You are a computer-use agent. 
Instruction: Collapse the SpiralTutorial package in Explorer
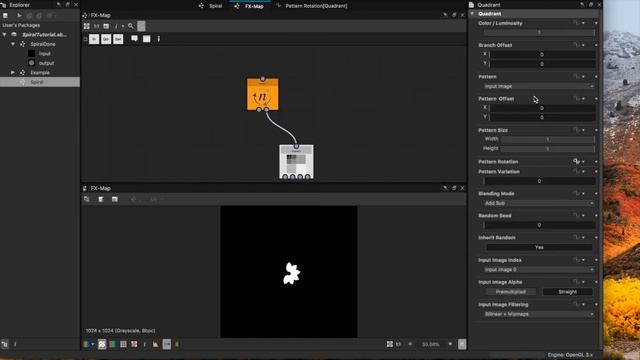(4, 35)
